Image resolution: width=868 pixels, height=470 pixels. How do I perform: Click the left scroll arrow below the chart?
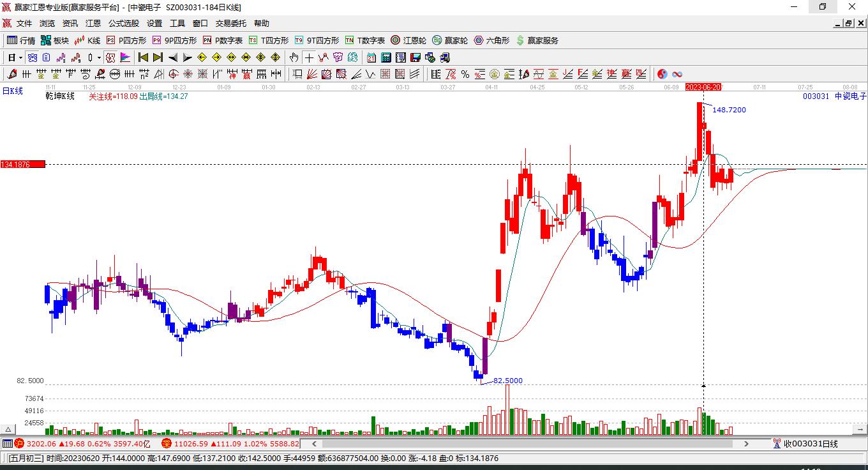click(x=313, y=443)
